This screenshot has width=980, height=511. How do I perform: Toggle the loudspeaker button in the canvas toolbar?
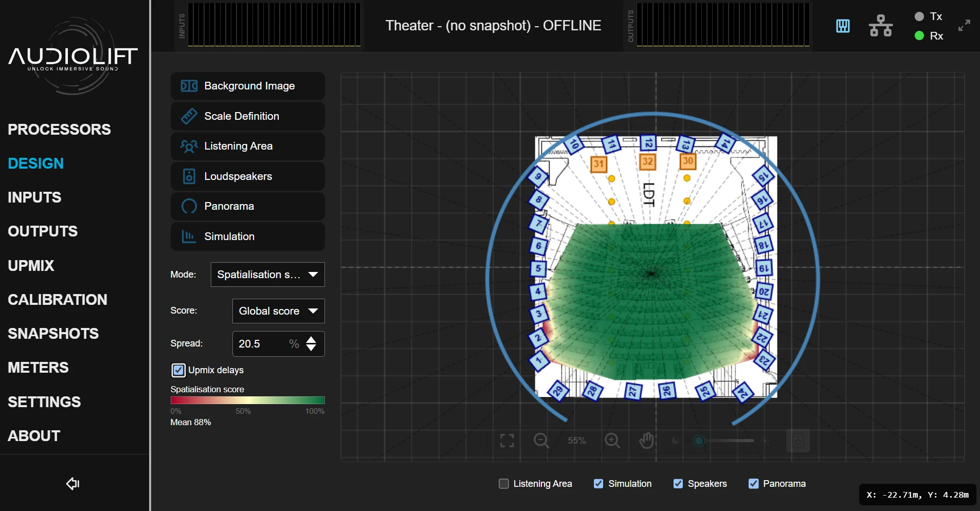(798, 441)
